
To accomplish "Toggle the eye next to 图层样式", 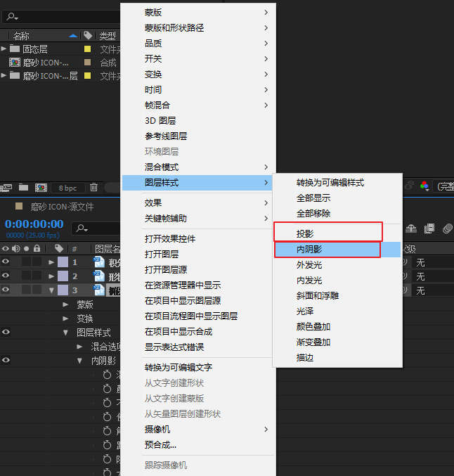I will point(6,332).
